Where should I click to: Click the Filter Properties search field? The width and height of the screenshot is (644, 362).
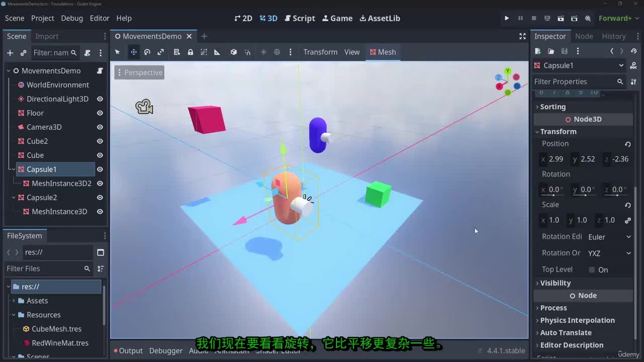(x=578, y=81)
